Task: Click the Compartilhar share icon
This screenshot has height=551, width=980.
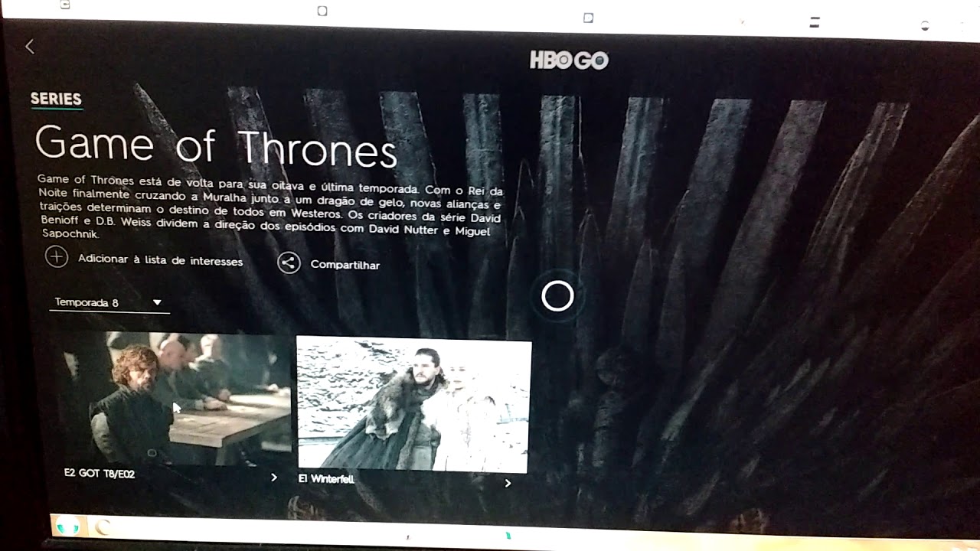Action: [x=289, y=263]
